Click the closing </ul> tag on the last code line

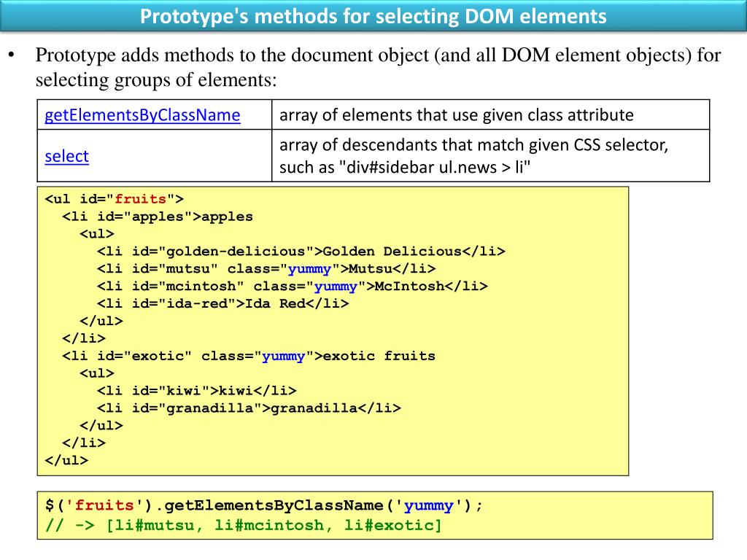tap(66, 460)
